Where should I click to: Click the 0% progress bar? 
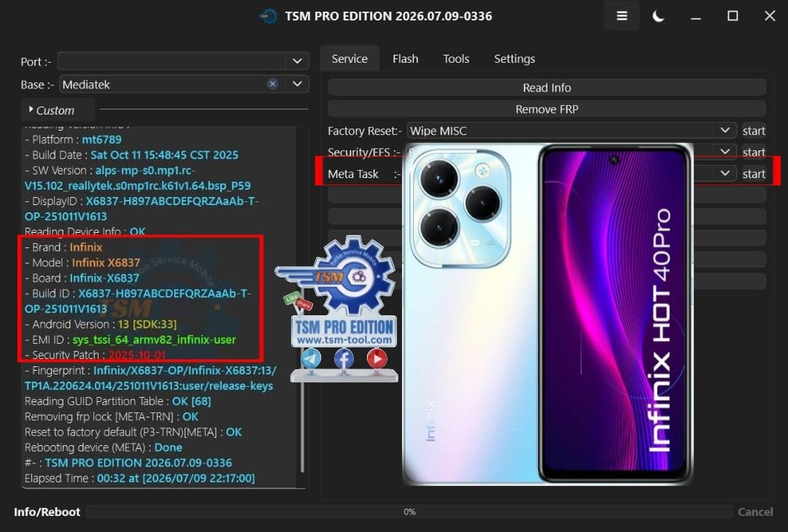(x=409, y=512)
